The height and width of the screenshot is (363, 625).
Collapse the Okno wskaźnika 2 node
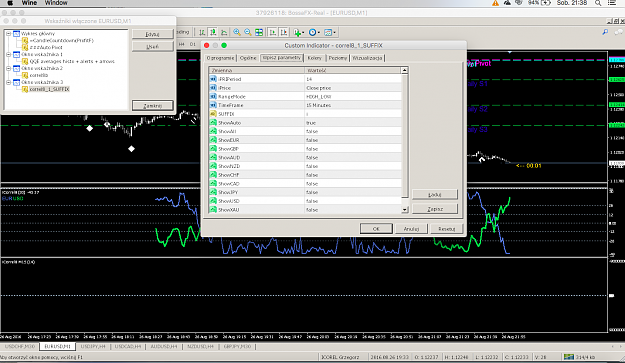(x=8, y=68)
